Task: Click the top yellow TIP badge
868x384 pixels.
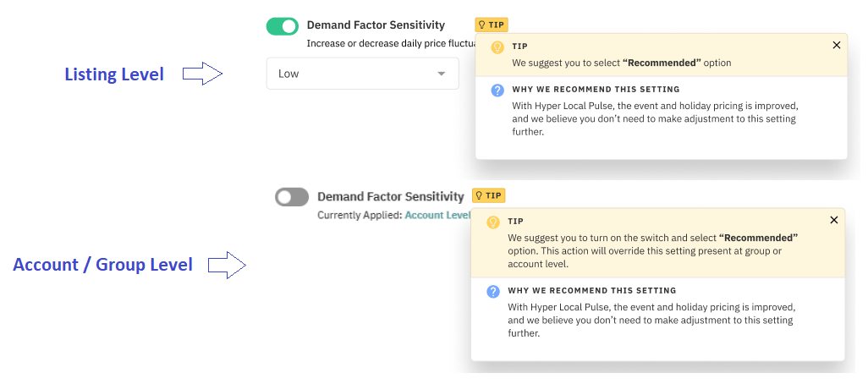Action: (x=491, y=25)
